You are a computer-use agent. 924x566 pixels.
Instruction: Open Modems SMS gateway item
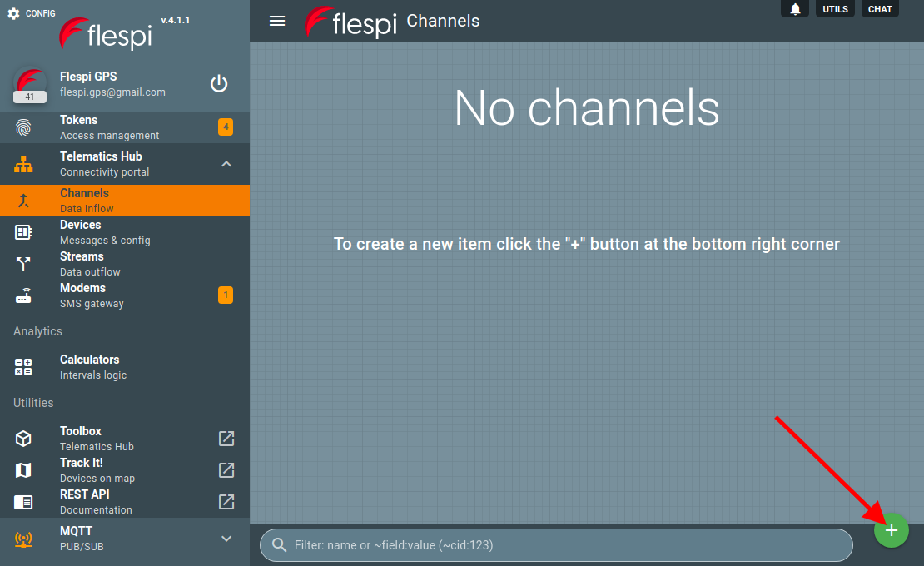click(x=83, y=295)
